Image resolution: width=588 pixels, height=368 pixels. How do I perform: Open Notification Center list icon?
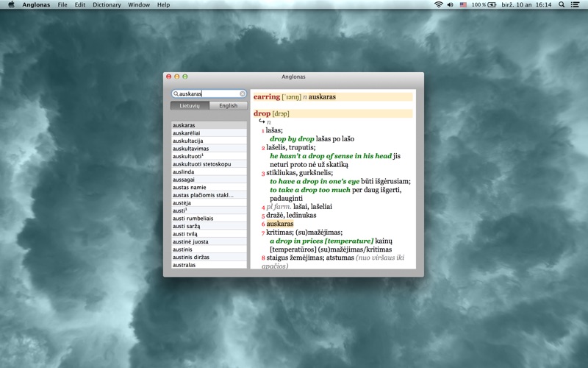[575, 4]
